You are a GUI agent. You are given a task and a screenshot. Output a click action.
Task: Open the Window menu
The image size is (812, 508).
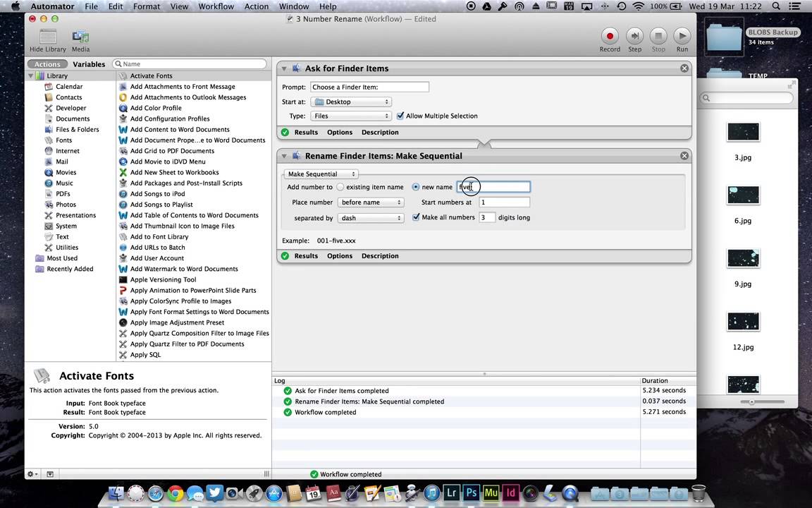[x=294, y=6]
